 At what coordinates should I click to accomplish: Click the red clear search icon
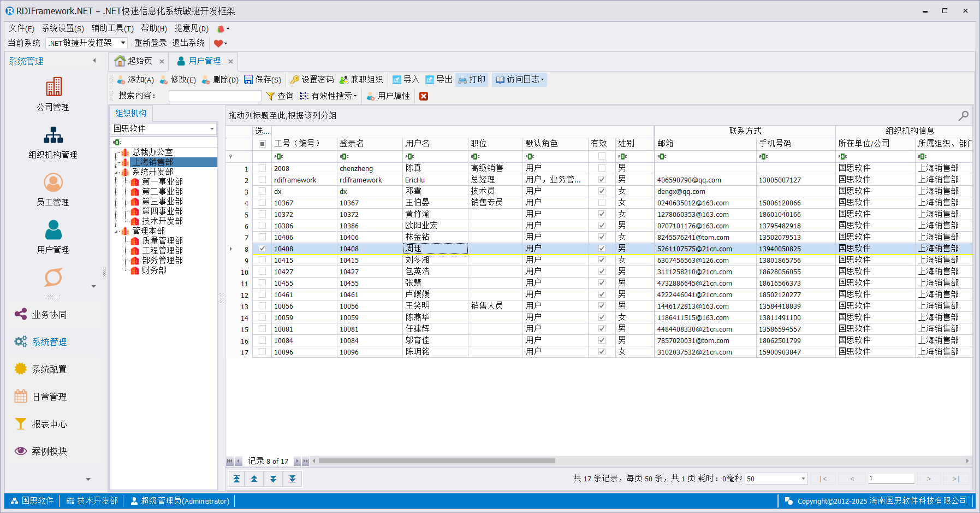pos(423,96)
